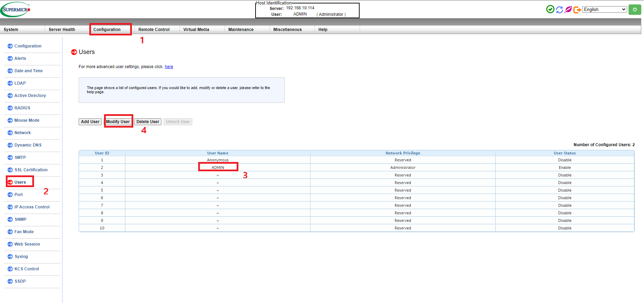
Task: Go to the Network sidebar link
Action: 23,133
